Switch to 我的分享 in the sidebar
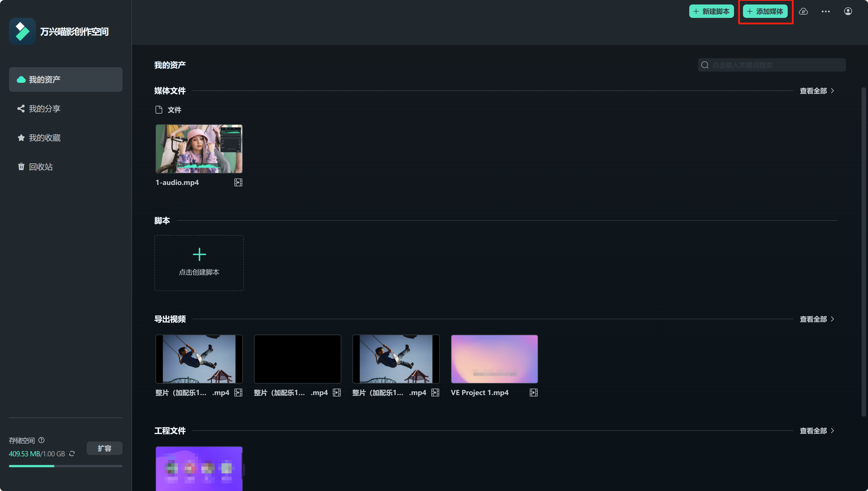Screen dimensions: 868x491 (44, 109)
